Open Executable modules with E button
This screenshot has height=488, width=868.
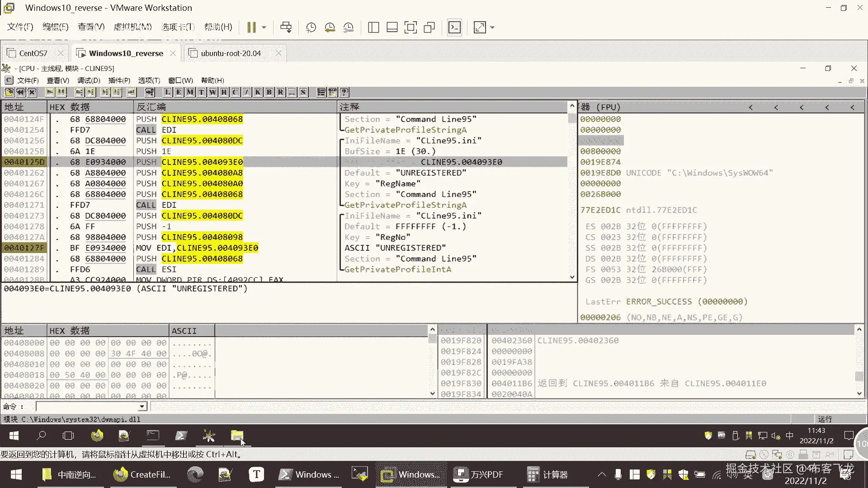179,92
